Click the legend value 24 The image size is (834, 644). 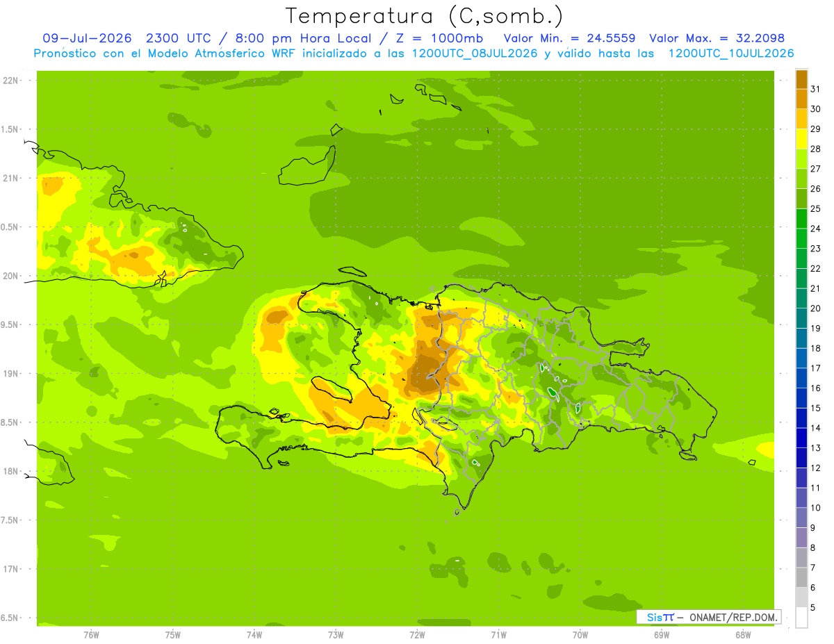816,229
